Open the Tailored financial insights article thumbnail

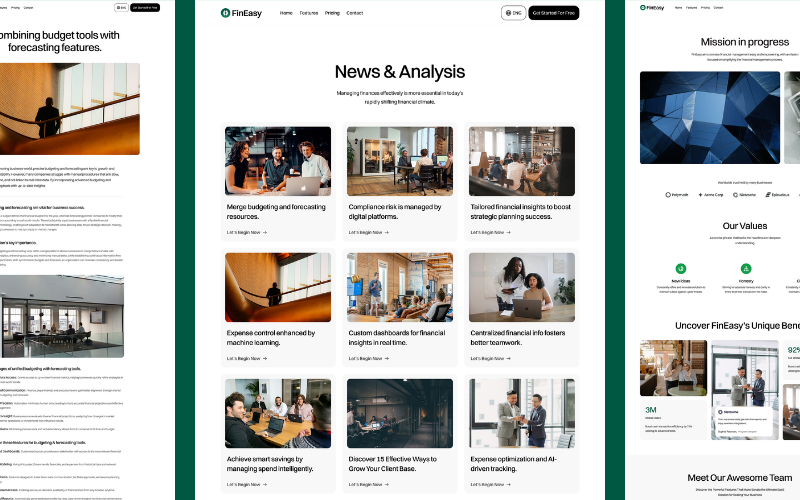click(522, 161)
